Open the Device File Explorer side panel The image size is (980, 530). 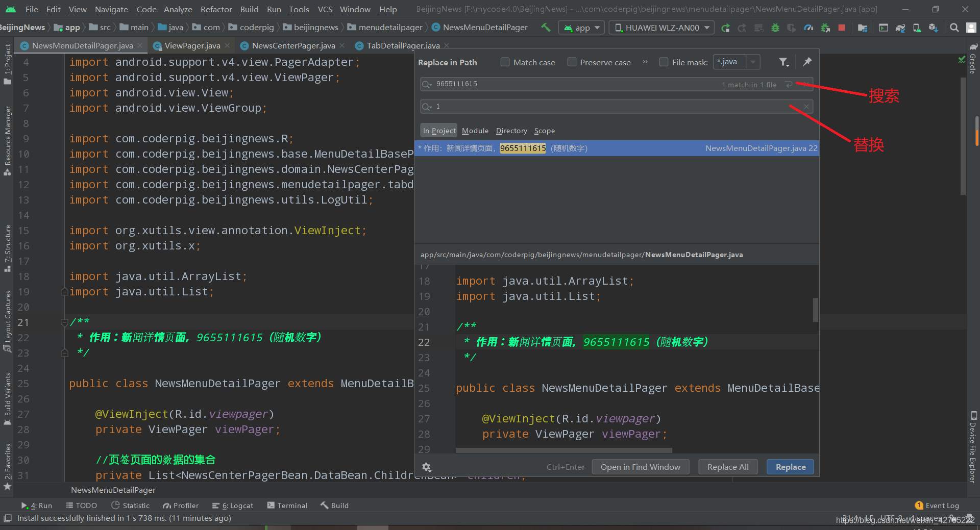(973, 447)
